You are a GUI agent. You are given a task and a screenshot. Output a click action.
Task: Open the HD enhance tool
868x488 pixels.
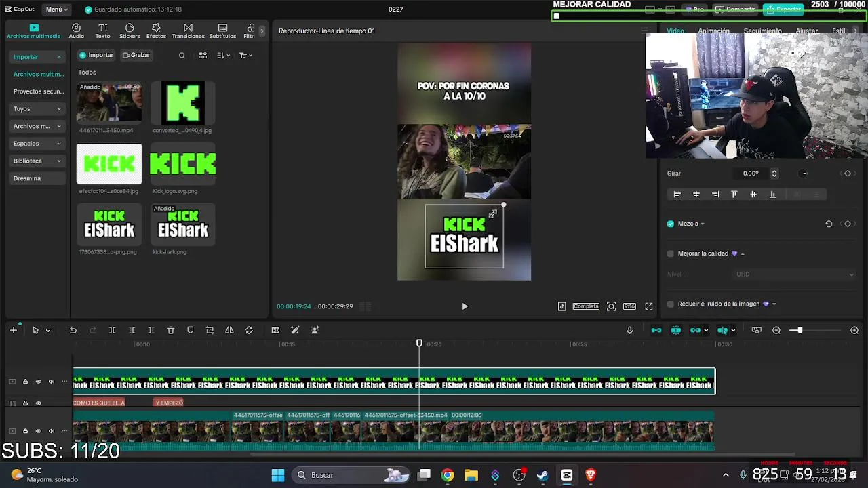tap(275, 330)
